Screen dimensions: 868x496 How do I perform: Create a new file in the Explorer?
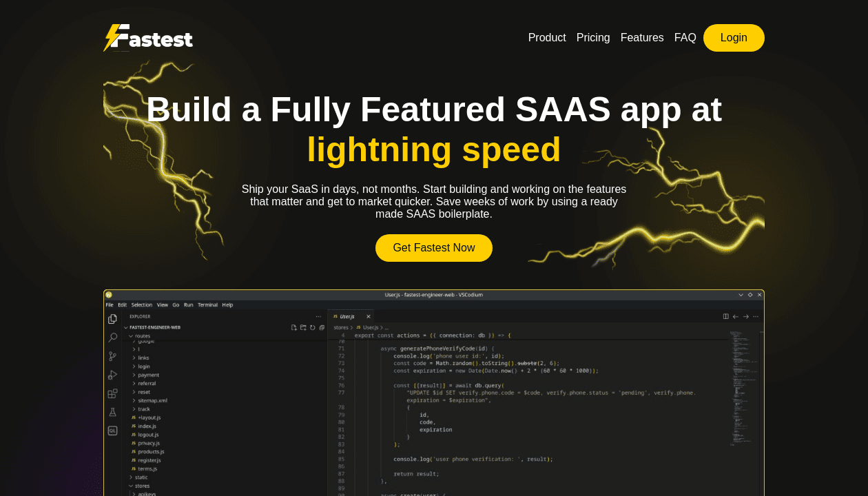tap(294, 327)
